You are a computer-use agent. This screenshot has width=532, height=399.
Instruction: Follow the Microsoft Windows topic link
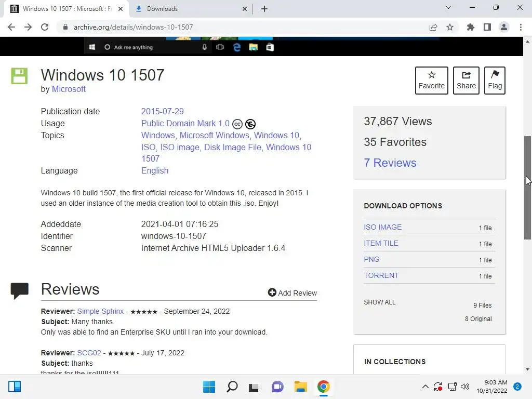pos(215,135)
